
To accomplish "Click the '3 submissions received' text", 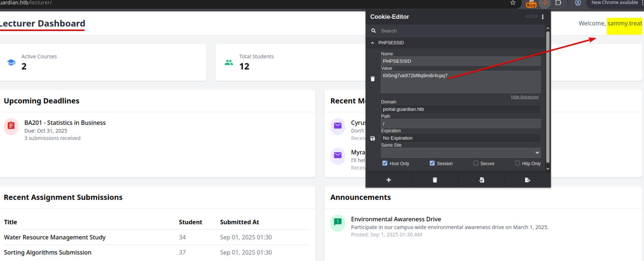I will [x=52, y=138].
